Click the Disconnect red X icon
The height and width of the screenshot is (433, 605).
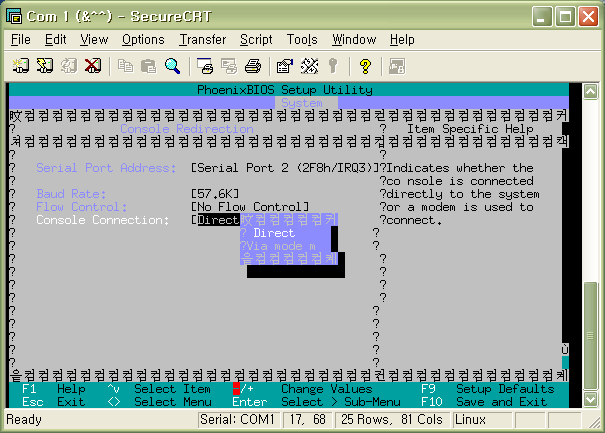point(93,66)
